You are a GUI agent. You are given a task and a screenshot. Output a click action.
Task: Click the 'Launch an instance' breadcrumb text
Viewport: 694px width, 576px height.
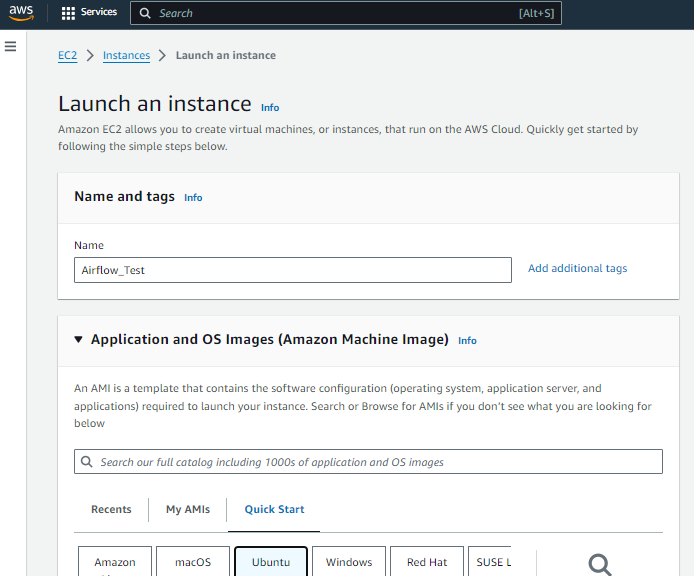(x=226, y=55)
